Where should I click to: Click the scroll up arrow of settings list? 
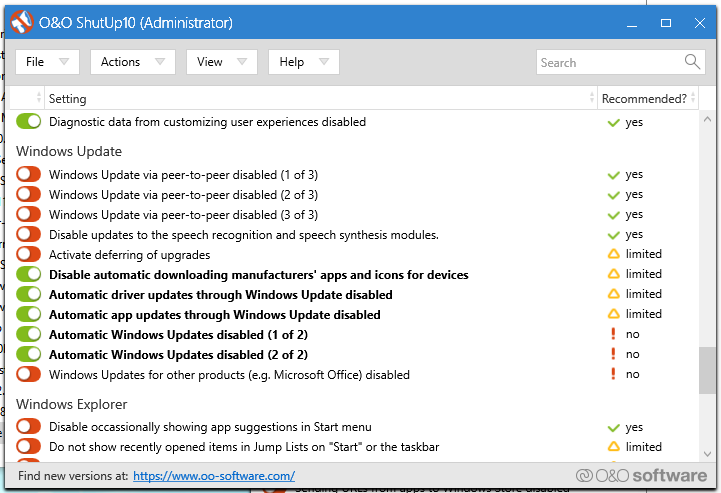click(707, 119)
